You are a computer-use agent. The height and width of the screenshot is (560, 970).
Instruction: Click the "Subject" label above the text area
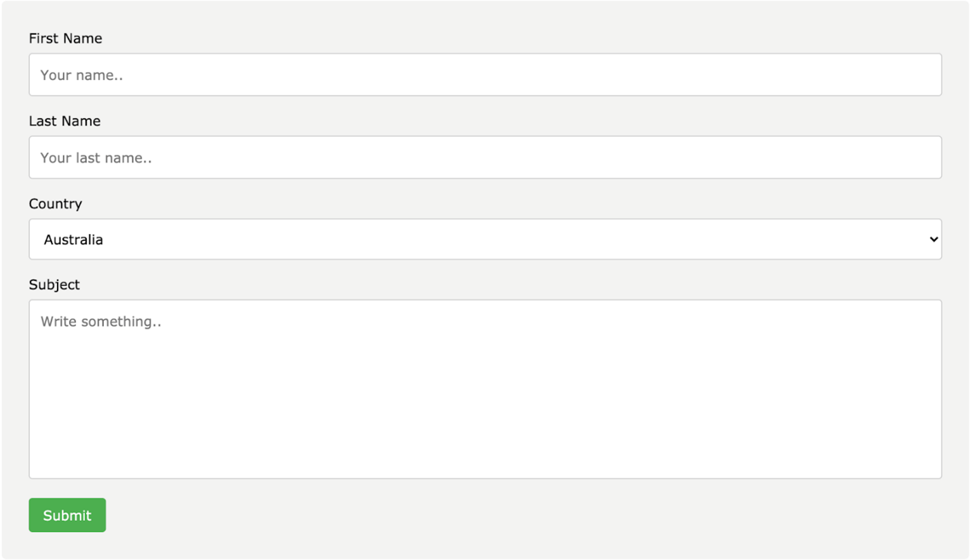[x=54, y=285]
